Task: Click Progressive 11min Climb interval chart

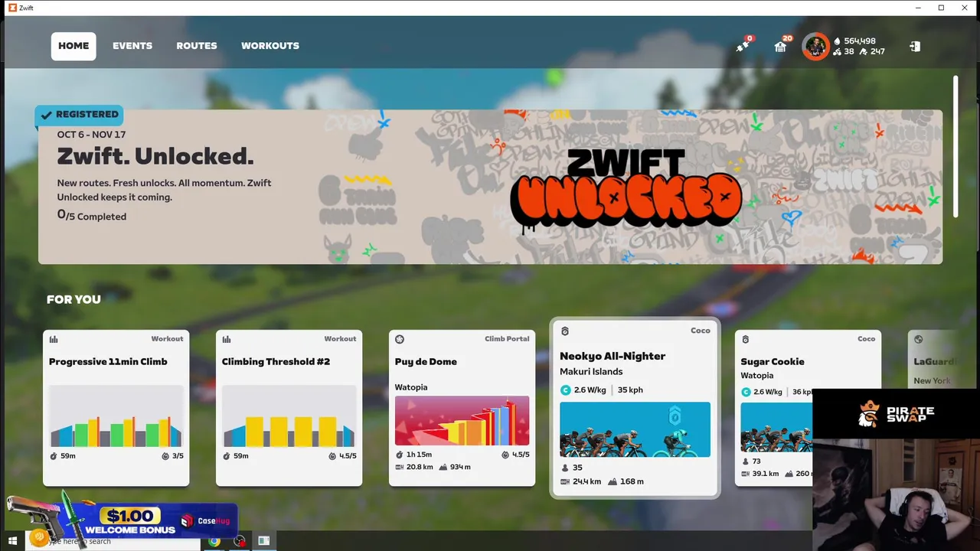Action: click(116, 416)
